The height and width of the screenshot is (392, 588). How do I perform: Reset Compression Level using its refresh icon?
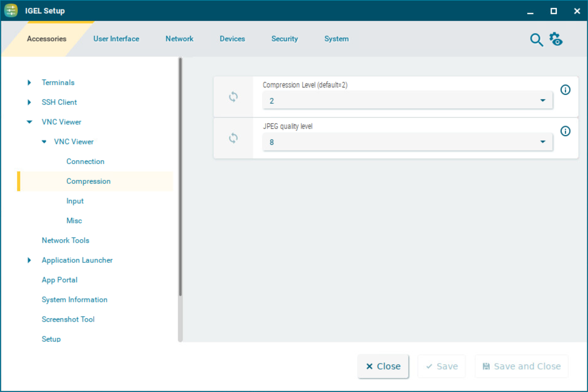tap(233, 97)
